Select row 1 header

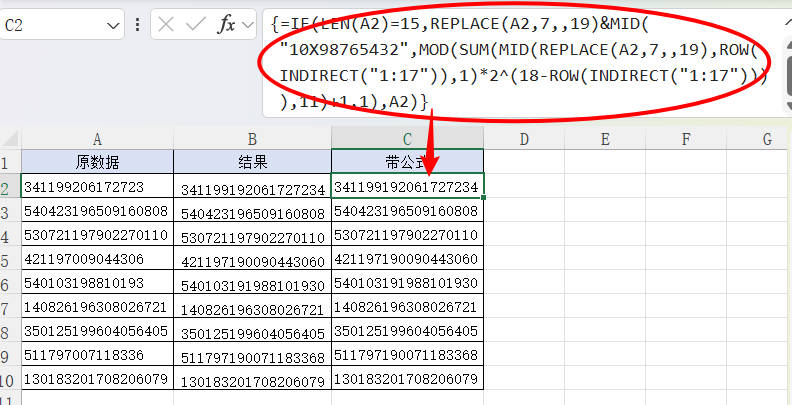click(x=10, y=162)
